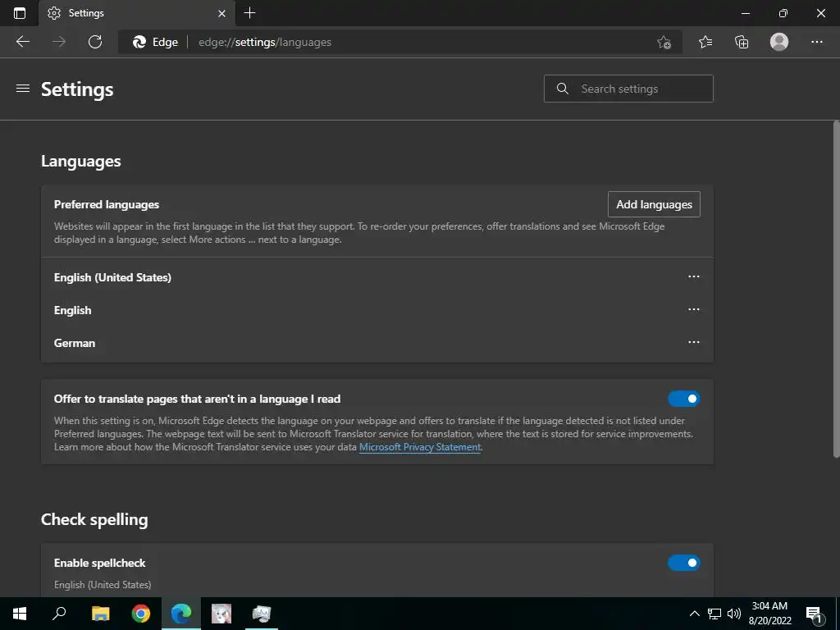Click the address bar URL
The image size is (840, 630).
[x=265, y=42]
